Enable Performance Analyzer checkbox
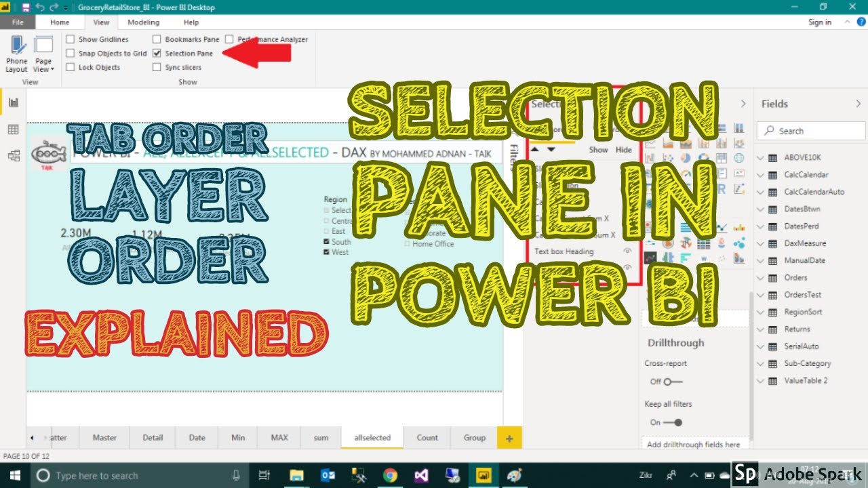This screenshot has height=488, width=868. point(230,39)
